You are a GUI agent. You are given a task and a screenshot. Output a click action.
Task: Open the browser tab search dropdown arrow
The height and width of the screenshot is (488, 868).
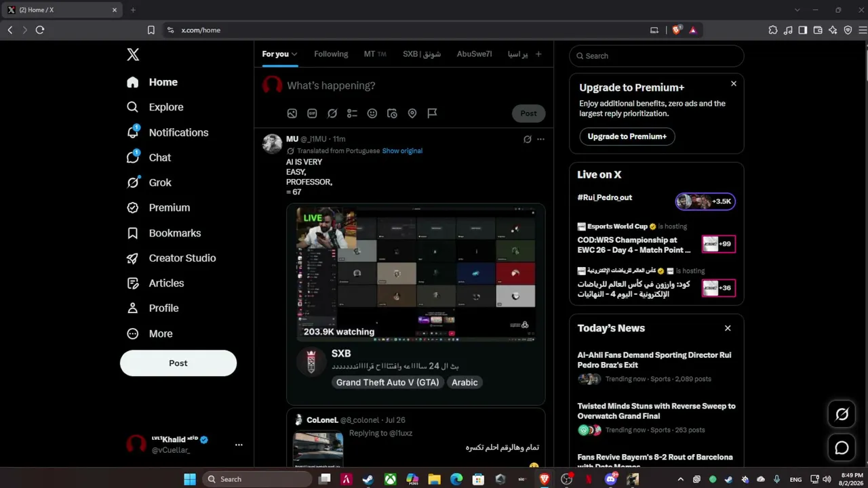click(797, 10)
